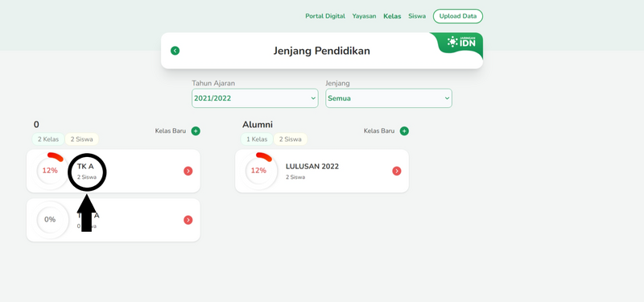Open the Siswa menu
Image resolution: width=644 pixels, height=302 pixels.
click(417, 16)
